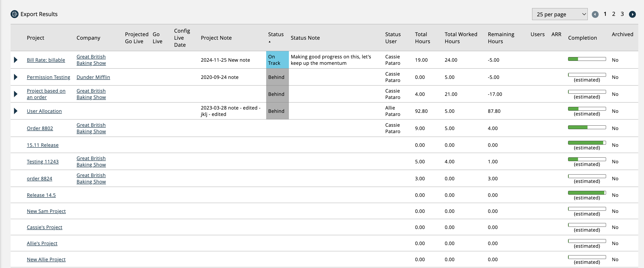Open the Dunder Mifflin company link
Screen dimensions: 644x268
93,77
